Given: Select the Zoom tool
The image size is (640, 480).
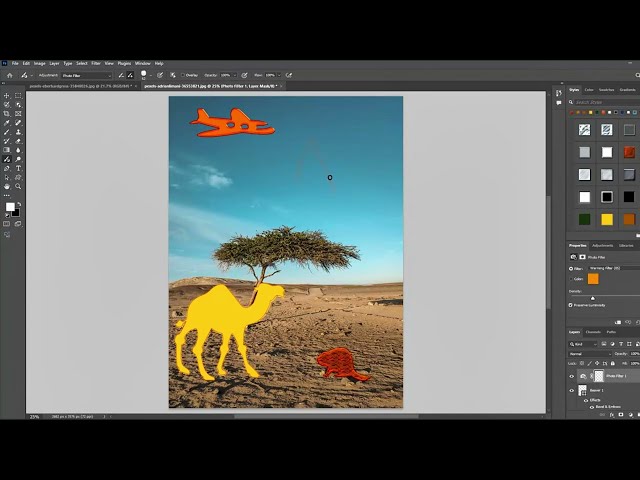Looking at the screenshot, I should pyautogui.click(x=18, y=187).
